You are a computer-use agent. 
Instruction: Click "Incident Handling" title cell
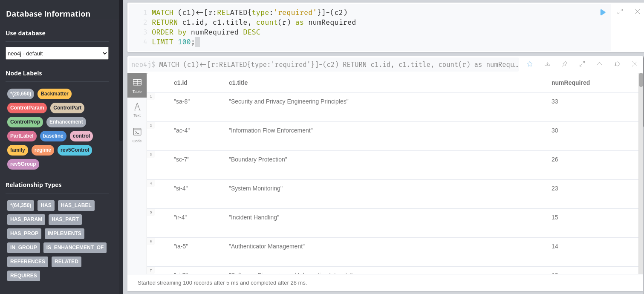coord(254,217)
